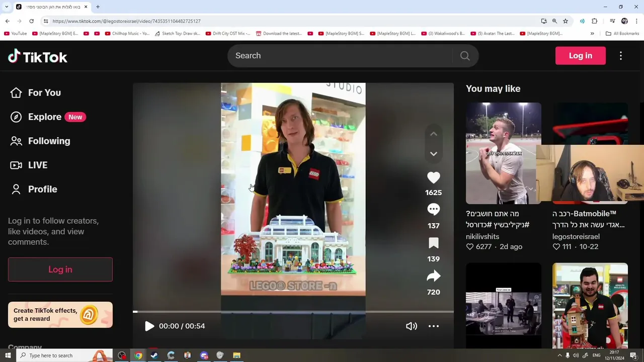Viewport: 644px width, 362px height.
Task: Click the taskbar search box
Action: (64, 355)
